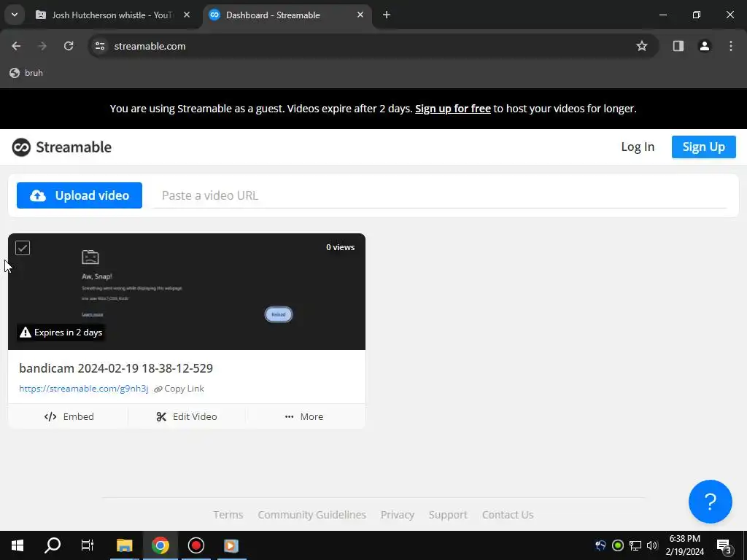
Task: Click the Embed button
Action: click(x=69, y=416)
